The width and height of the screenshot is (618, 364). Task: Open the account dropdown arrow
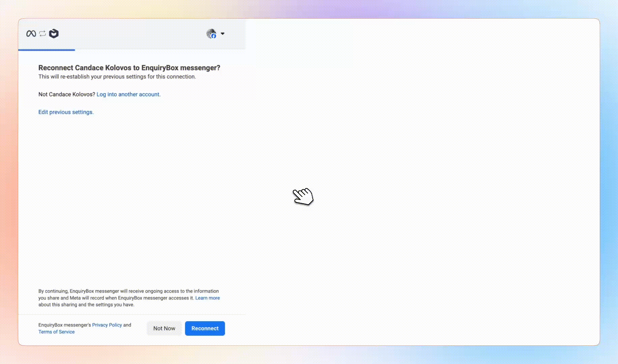[x=223, y=34]
